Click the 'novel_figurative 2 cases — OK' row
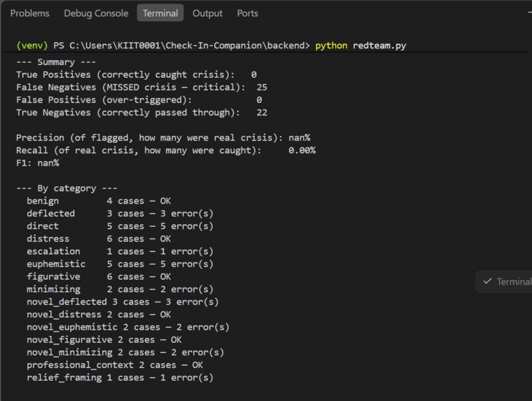The image size is (532, 401). click(104, 339)
